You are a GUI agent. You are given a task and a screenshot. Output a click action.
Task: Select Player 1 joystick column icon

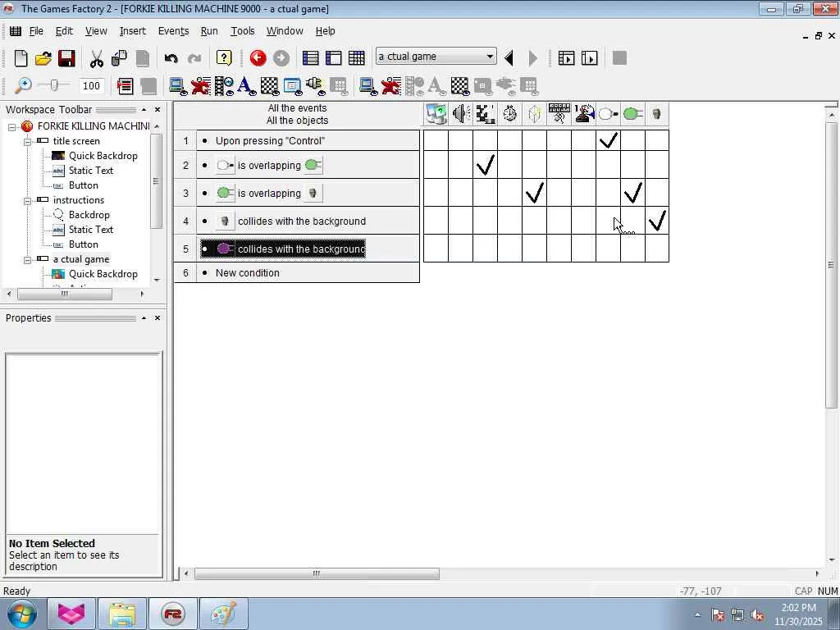(584, 114)
